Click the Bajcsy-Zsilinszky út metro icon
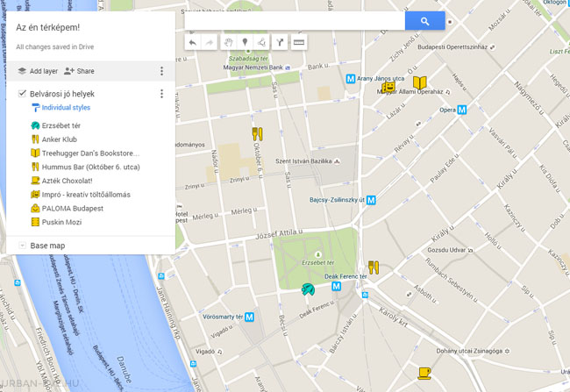Viewport: 570px width, 392px height. (371, 200)
